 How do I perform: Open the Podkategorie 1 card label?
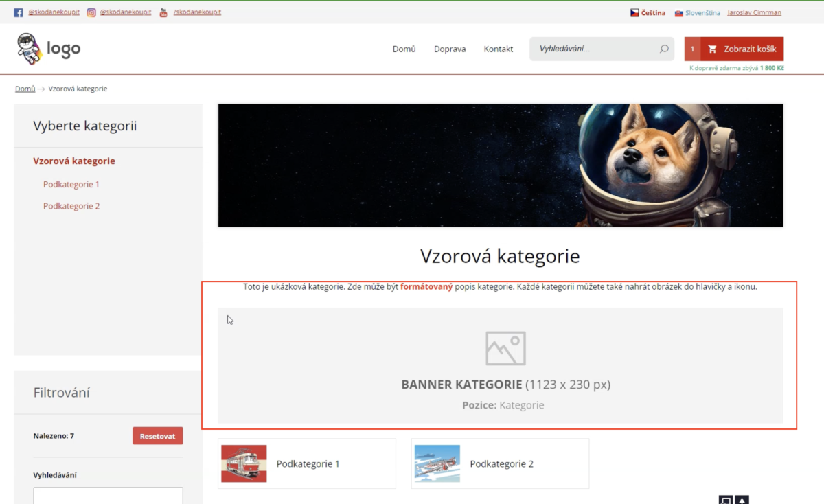point(308,463)
